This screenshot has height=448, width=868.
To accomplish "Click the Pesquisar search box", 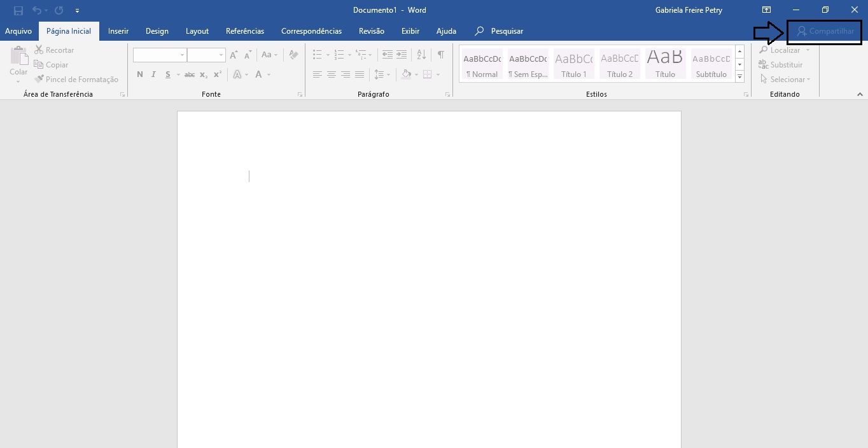I will coord(500,31).
